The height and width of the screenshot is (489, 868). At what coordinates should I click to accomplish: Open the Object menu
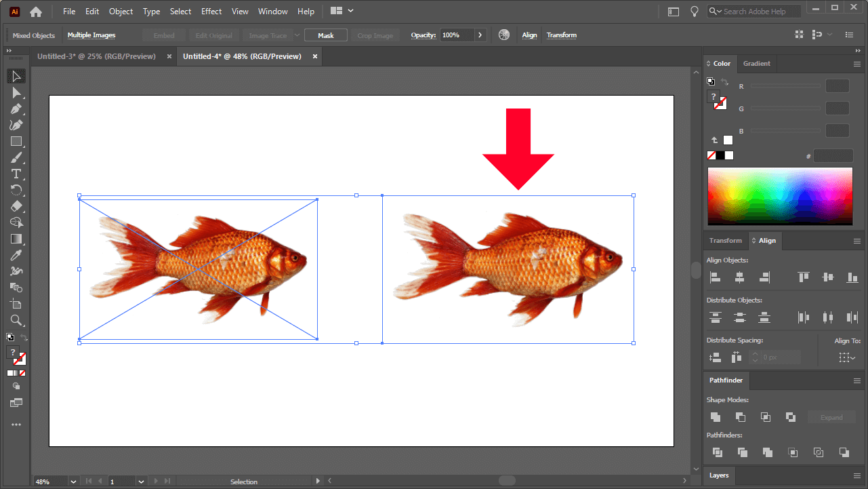pyautogui.click(x=121, y=12)
